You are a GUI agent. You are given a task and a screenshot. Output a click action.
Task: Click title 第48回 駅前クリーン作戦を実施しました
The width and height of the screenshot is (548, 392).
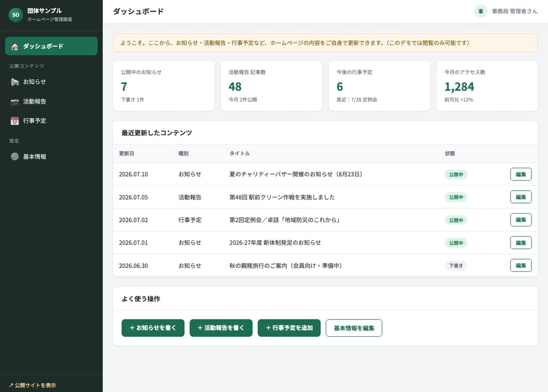282,197
